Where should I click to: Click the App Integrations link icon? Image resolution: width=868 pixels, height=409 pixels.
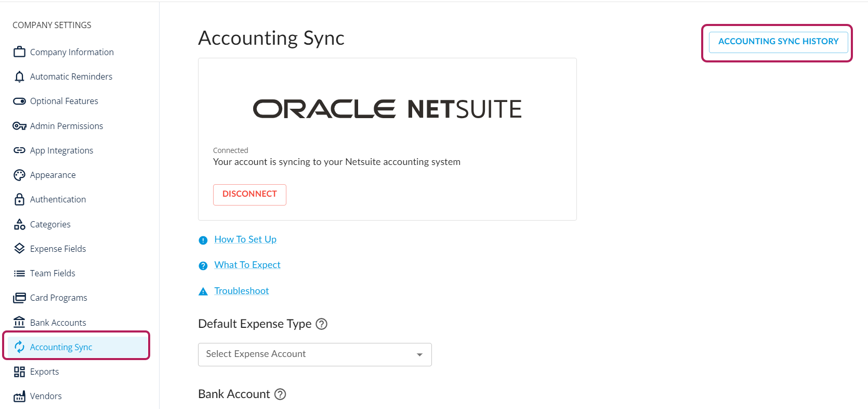pyautogui.click(x=19, y=150)
